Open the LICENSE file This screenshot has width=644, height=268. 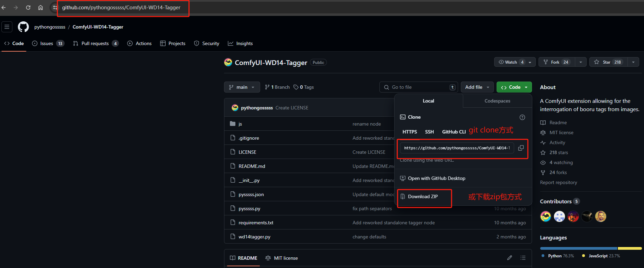pos(247,152)
